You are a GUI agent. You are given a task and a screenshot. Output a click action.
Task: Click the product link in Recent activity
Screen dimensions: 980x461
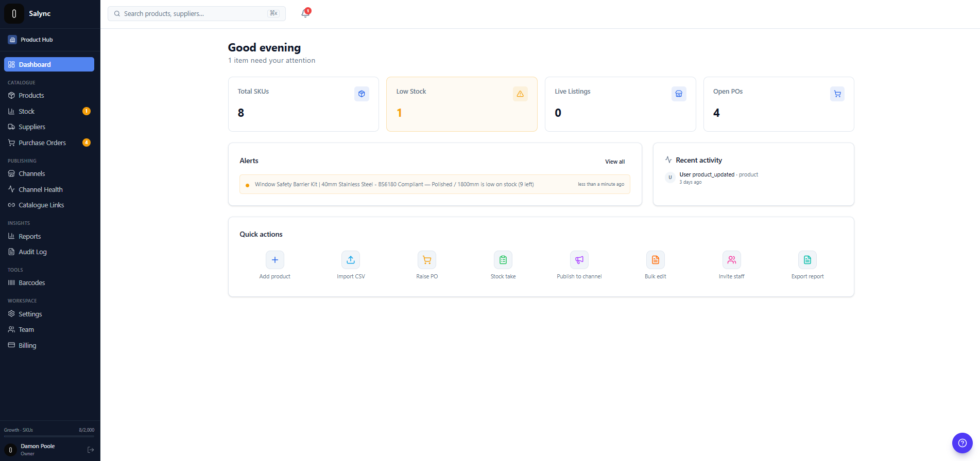748,174
